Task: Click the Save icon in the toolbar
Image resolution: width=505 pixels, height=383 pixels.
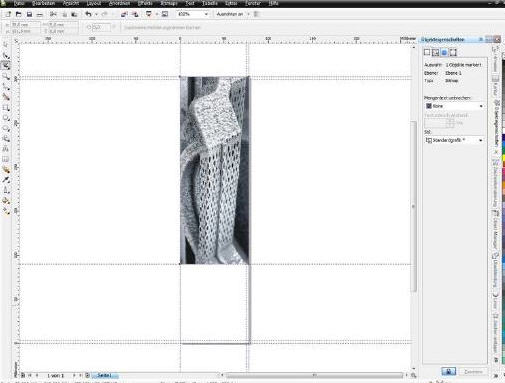Action: tap(29, 14)
